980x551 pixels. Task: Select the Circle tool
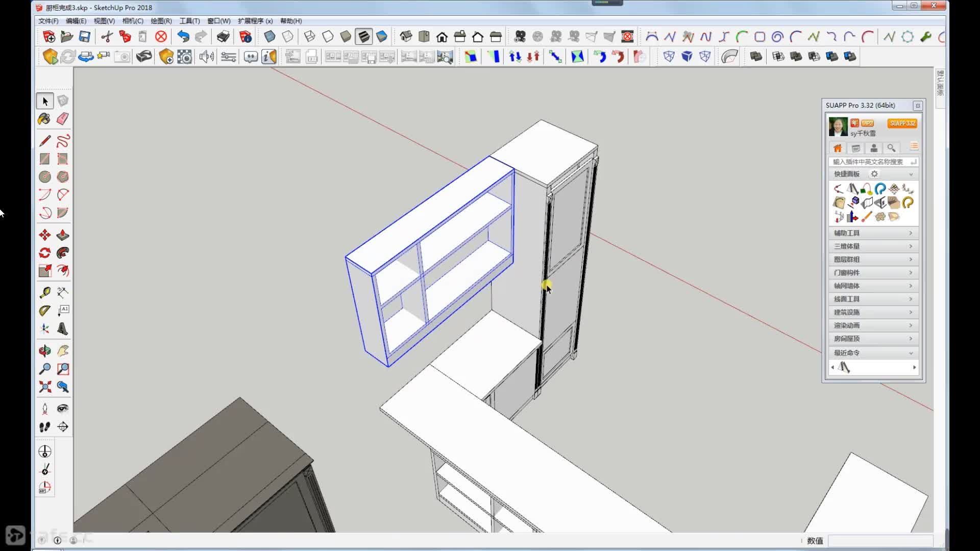45,177
